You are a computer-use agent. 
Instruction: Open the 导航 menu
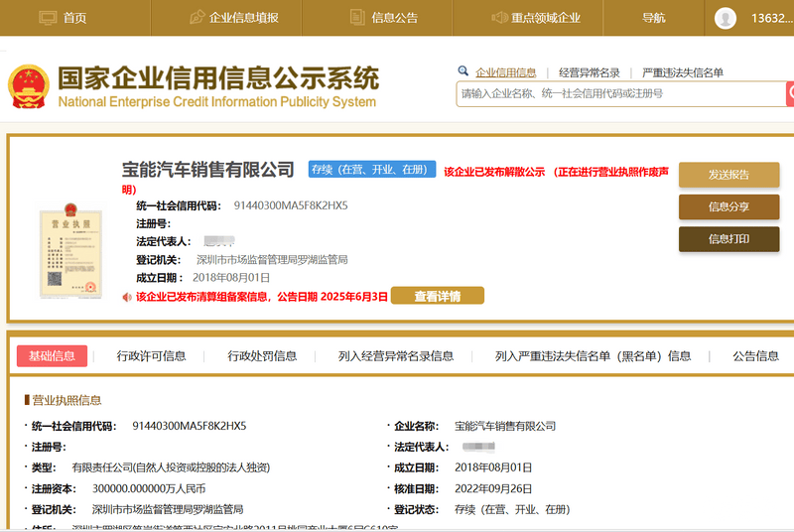(x=653, y=18)
